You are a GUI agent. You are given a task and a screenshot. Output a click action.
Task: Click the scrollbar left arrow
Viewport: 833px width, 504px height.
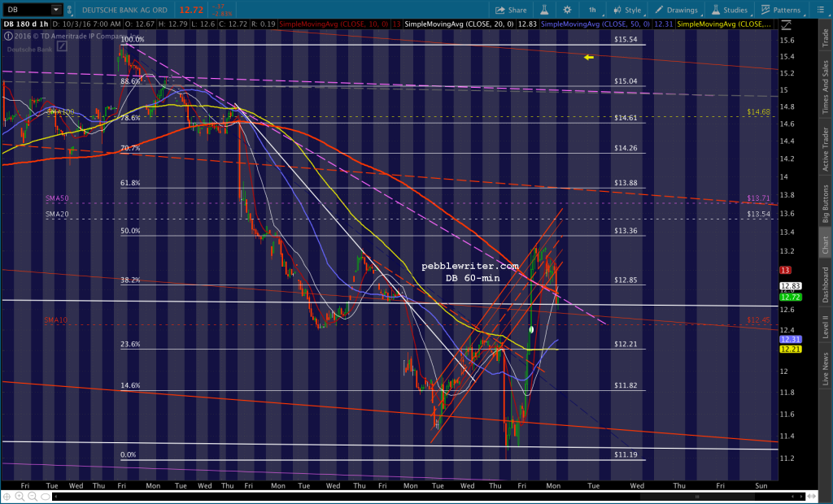(55, 497)
